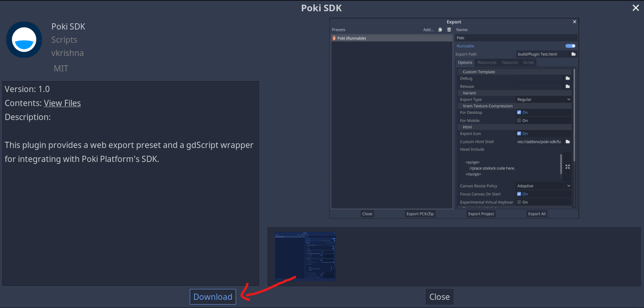Click delete preset trash icon in preview
Viewport: 644px width, 308px height.
coord(449,30)
